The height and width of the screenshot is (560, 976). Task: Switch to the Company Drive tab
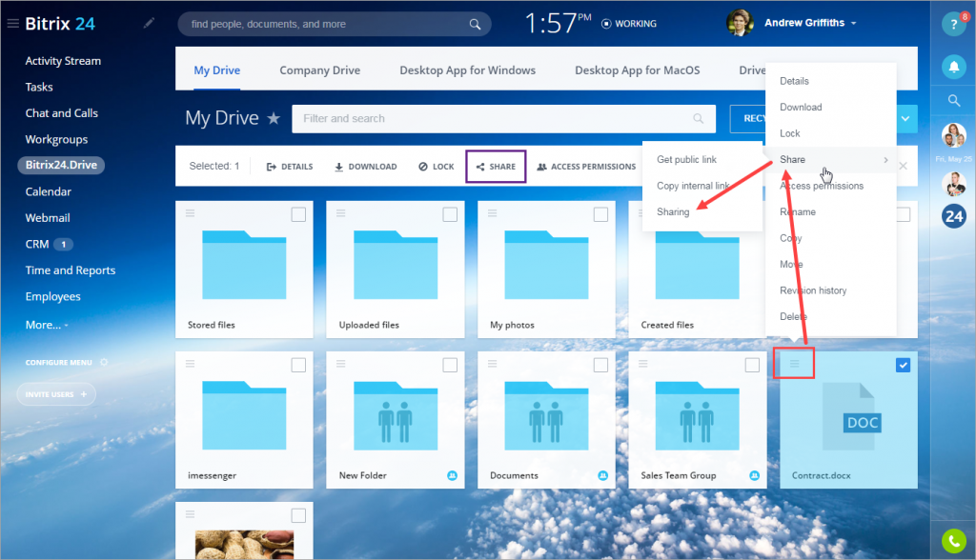click(320, 70)
